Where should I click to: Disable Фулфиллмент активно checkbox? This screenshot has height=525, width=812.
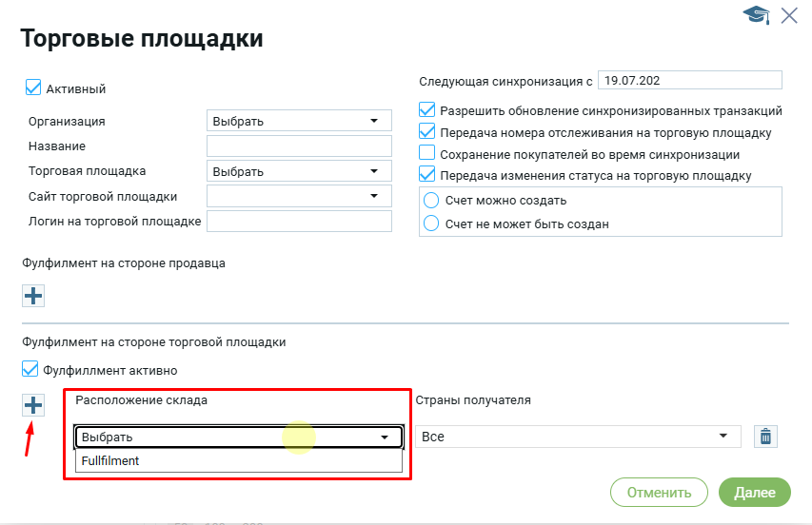tap(29, 370)
